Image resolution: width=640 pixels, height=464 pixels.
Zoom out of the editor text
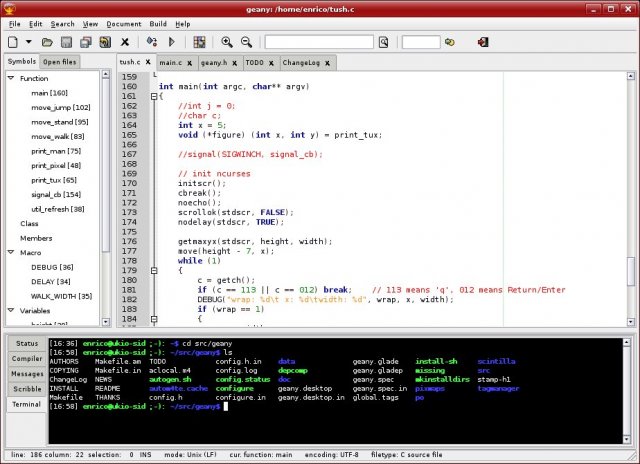pos(246,42)
